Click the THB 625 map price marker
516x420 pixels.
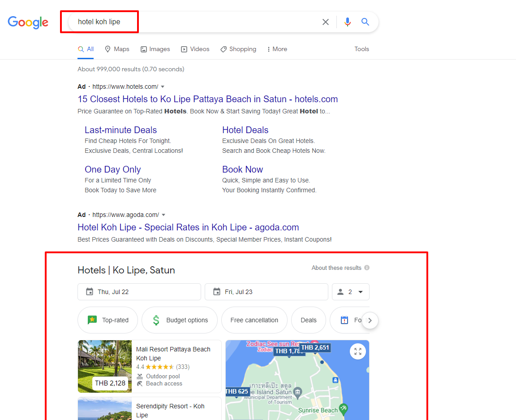point(237,391)
